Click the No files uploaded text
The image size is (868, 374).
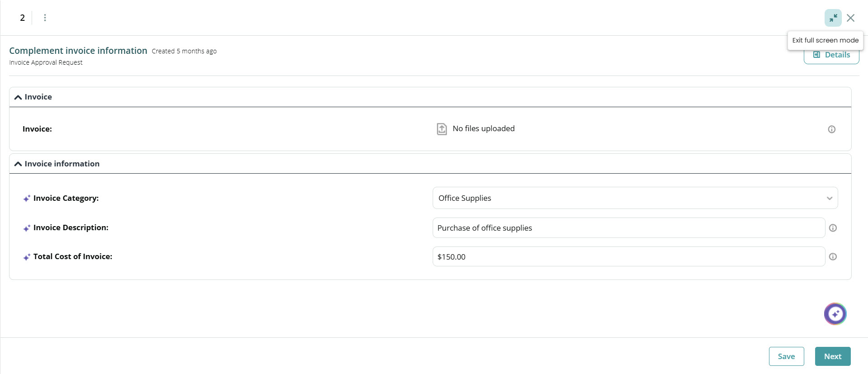(483, 129)
